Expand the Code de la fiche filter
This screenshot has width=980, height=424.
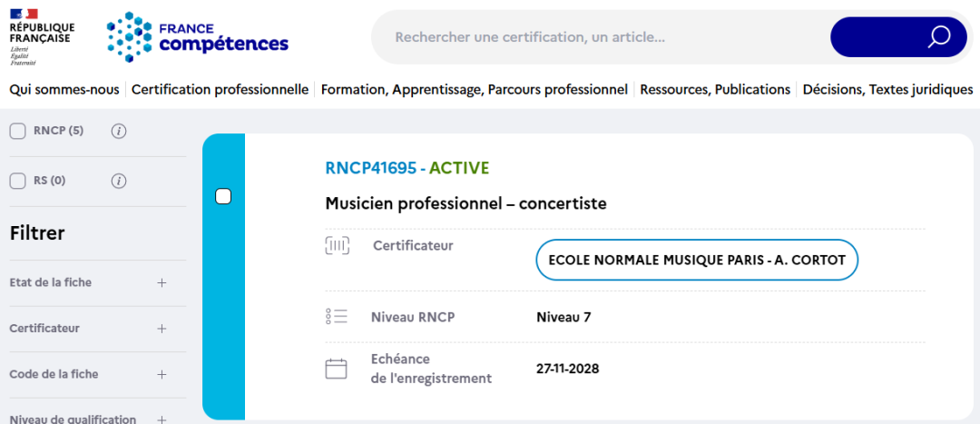point(162,374)
